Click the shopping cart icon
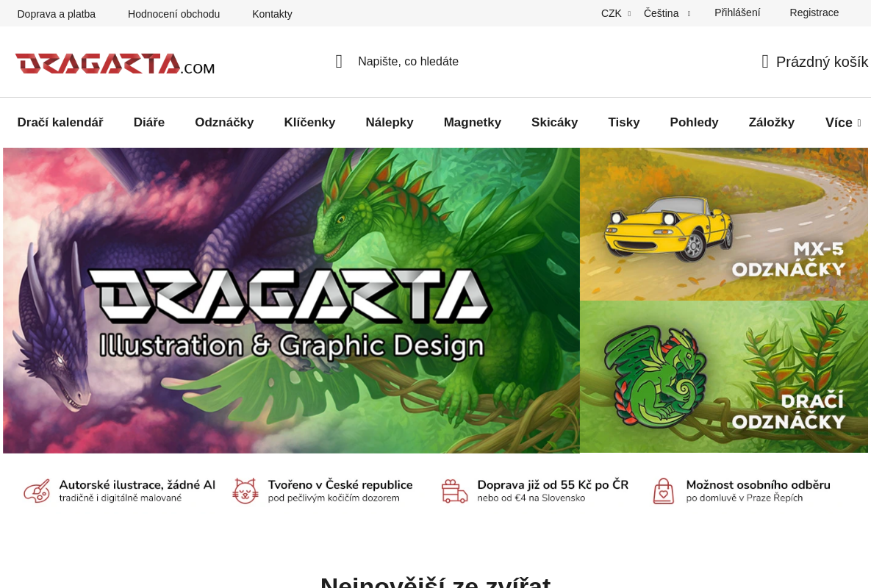882x588 pixels. pos(765,62)
